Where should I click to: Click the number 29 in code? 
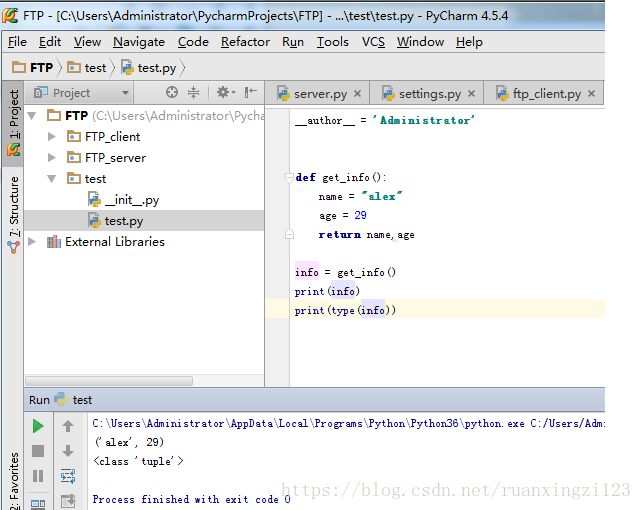pyautogui.click(x=360, y=215)
